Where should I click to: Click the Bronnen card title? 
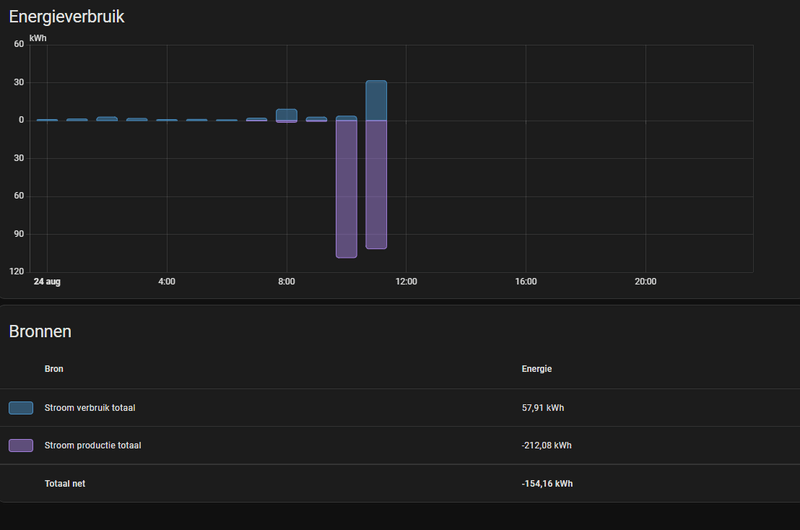click(40, 332)
